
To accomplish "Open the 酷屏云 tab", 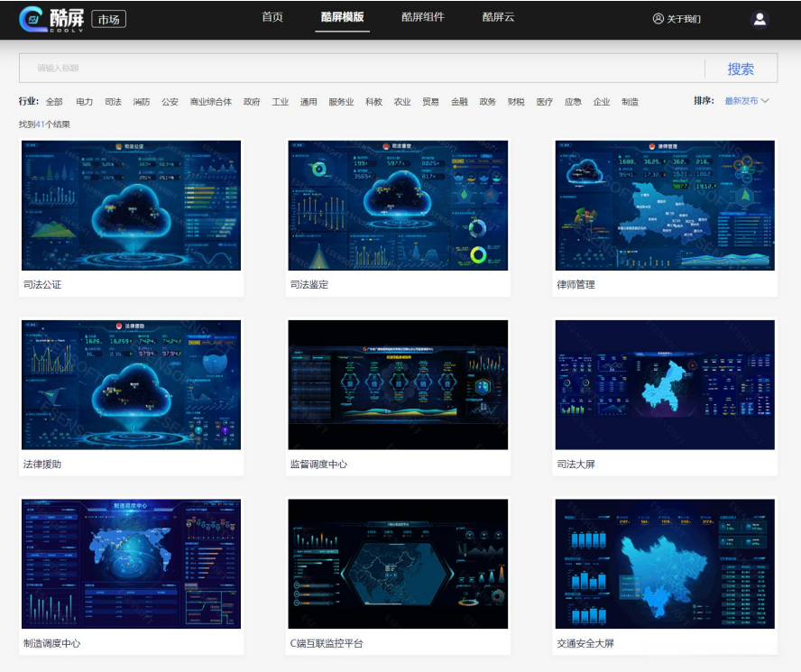I will [498, 17].
